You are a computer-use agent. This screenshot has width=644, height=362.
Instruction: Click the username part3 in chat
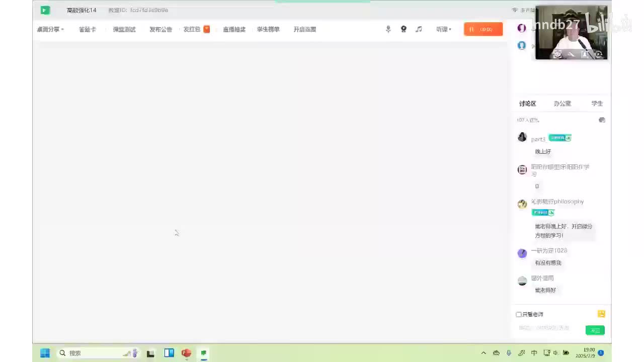[x=538, y=139]
